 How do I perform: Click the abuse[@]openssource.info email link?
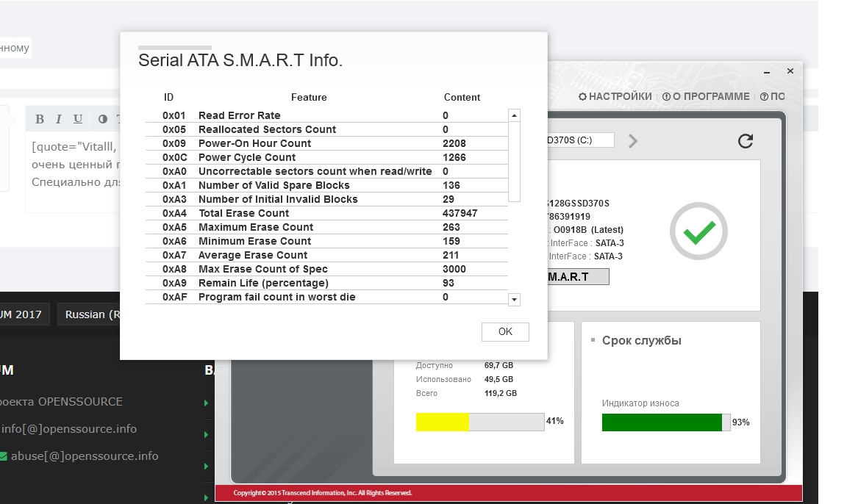coord(84,456)
